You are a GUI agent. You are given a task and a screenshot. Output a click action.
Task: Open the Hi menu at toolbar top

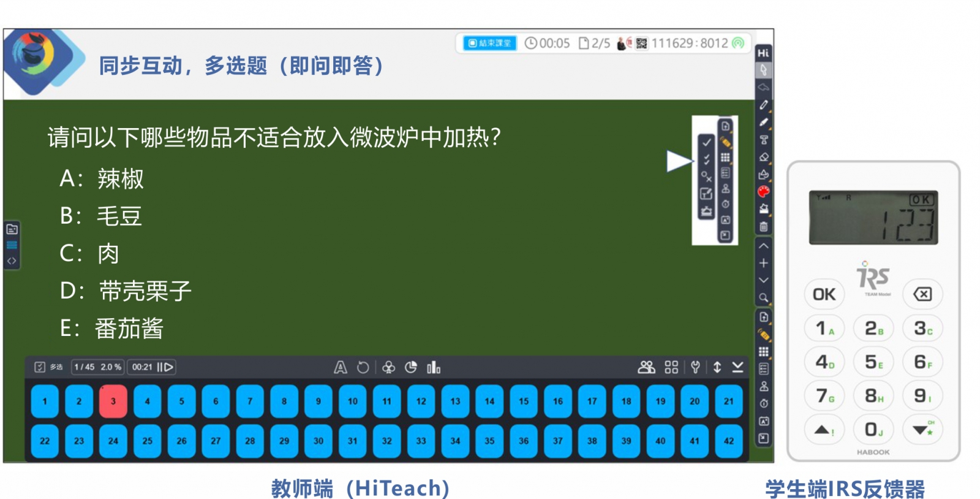pos(763,53)
